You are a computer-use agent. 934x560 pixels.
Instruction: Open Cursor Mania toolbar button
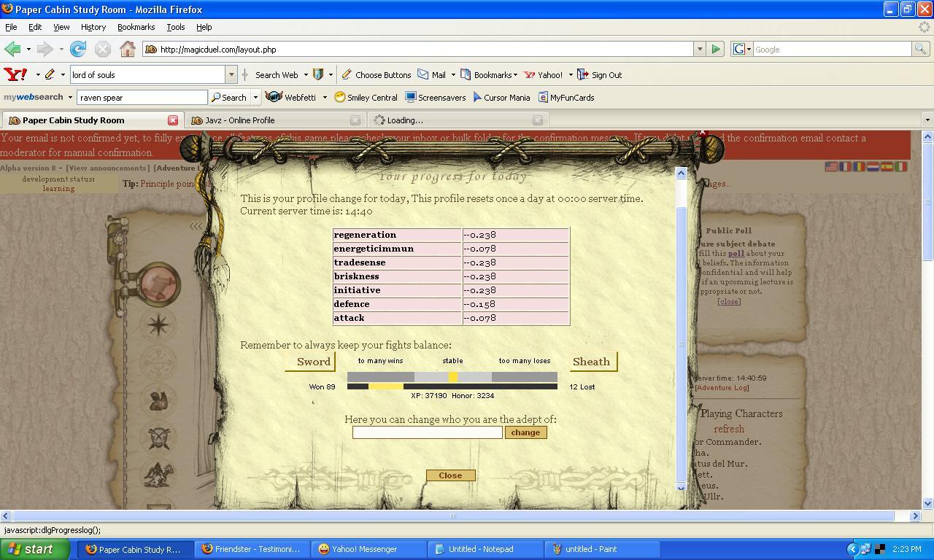pos(501,97)
